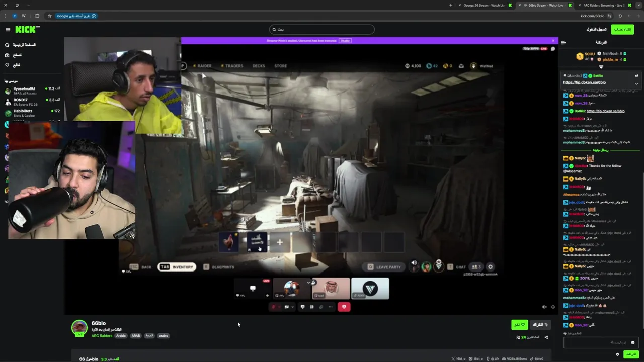
Task: Select the participant tile with headscarf man
Action: pyautogui.click(x=331, y=289)
